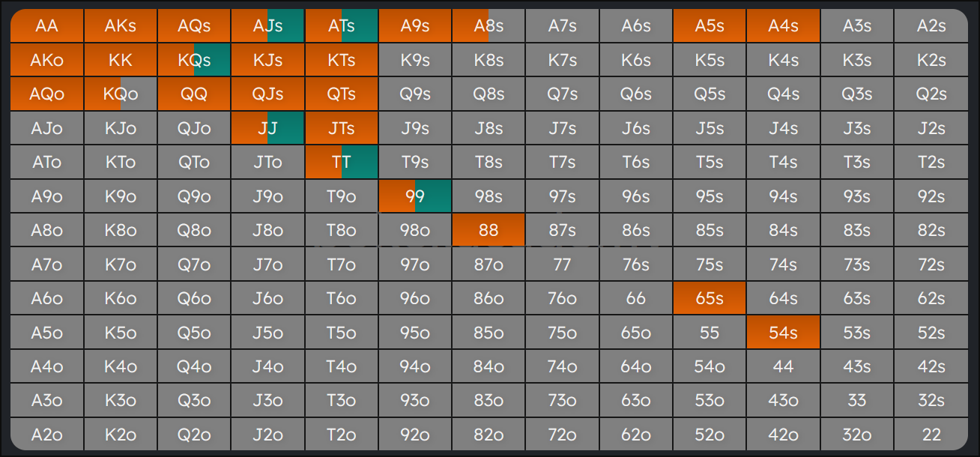
Task: Choose the partially filled A8s cell
Action: pos(488,26)
